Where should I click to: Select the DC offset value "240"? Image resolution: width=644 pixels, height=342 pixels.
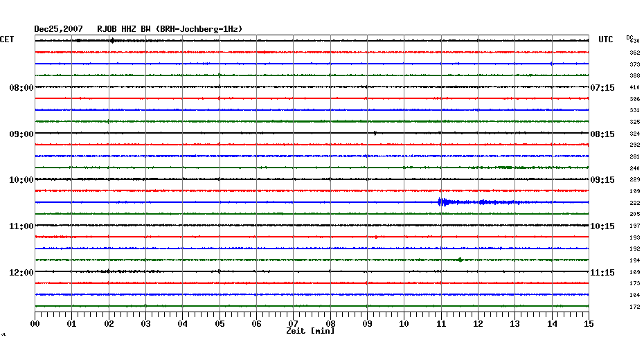(635, 168)
